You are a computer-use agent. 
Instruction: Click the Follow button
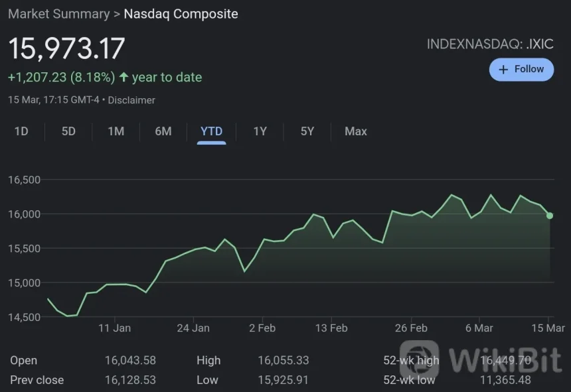[521, 70]
